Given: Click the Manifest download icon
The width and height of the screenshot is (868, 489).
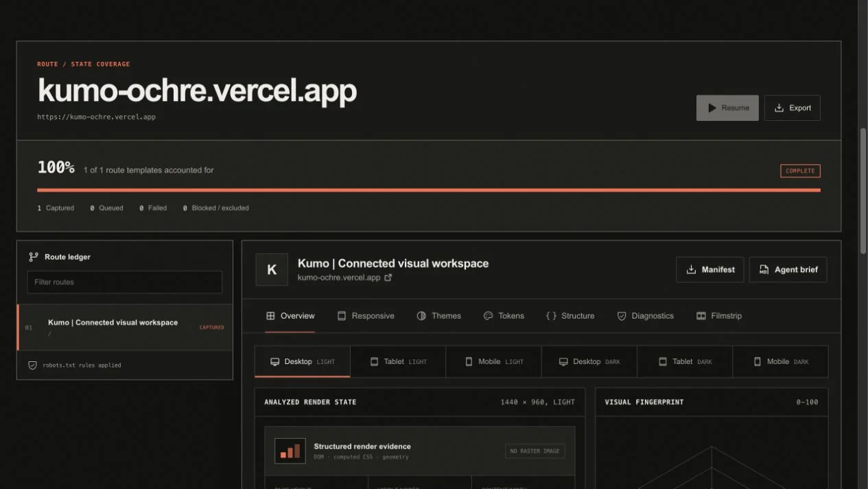Looking at the screenshot, I should tap(691, 270).
